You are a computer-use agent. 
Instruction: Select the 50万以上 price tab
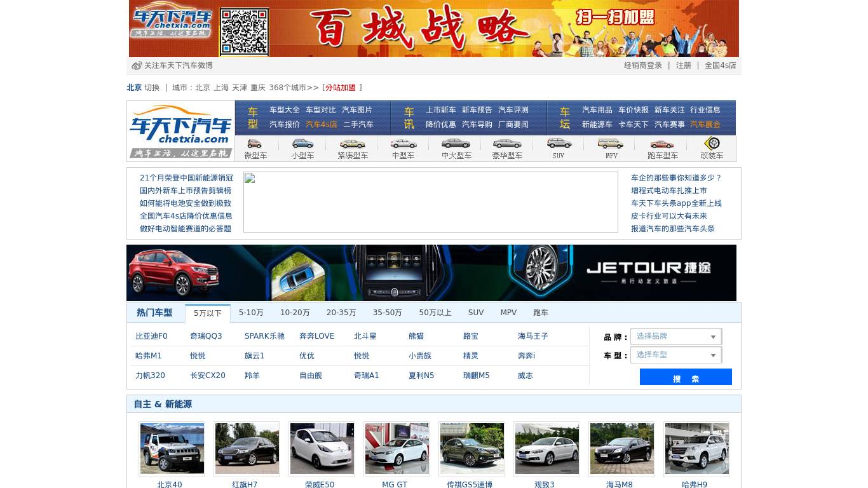tap(435, 313)
